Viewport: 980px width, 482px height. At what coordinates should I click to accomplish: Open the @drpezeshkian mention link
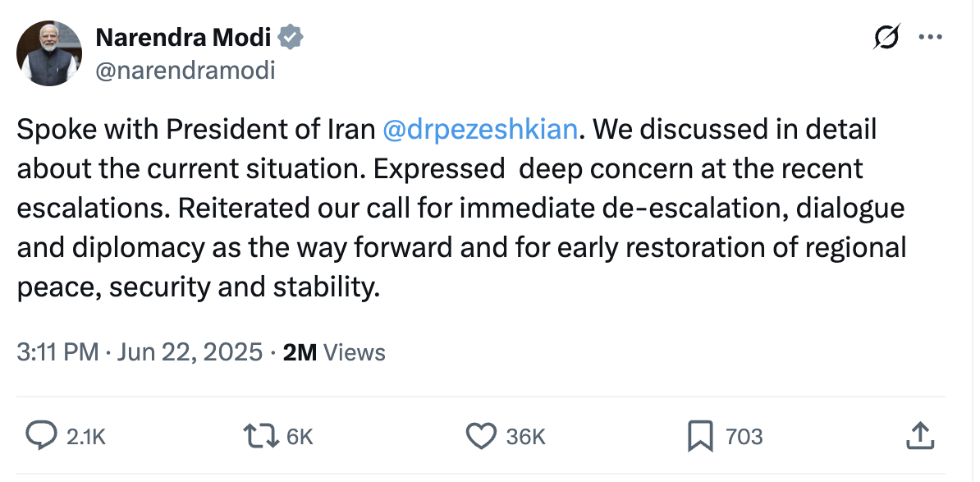(x=482, y=129)
